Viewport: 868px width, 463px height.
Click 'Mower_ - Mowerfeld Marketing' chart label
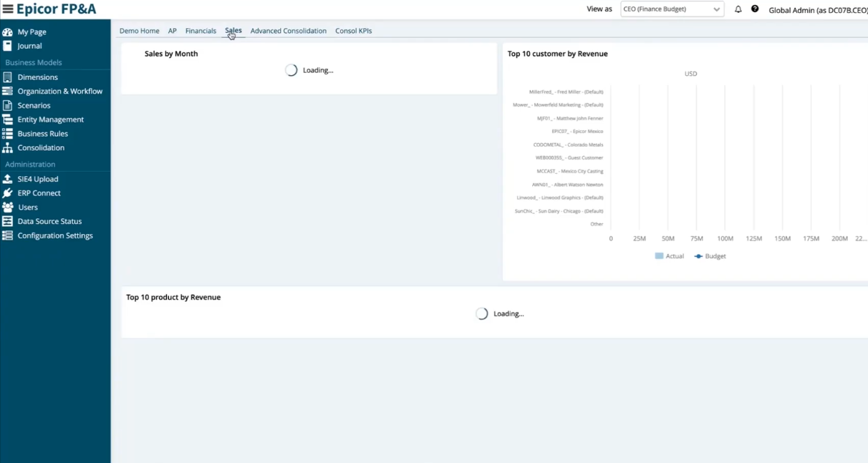click(558, 105)
